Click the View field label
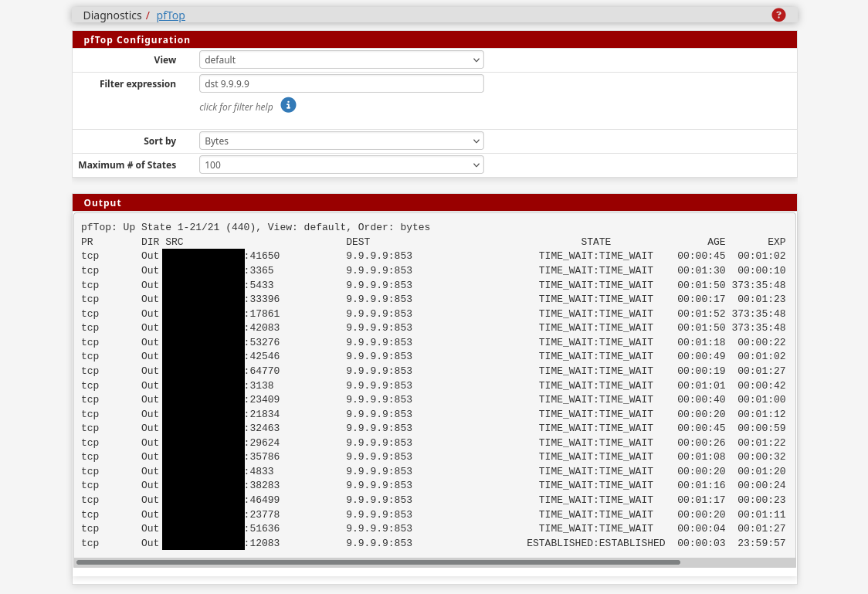 [x=165, y=59]
